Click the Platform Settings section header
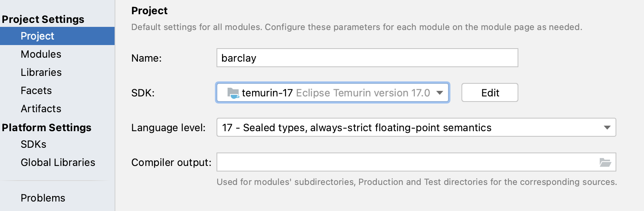 [47, 128]
